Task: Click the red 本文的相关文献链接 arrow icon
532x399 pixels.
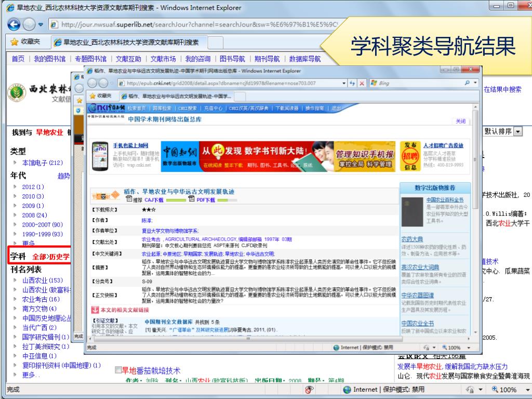Action: pyautogui.click(x=95, y=310)
